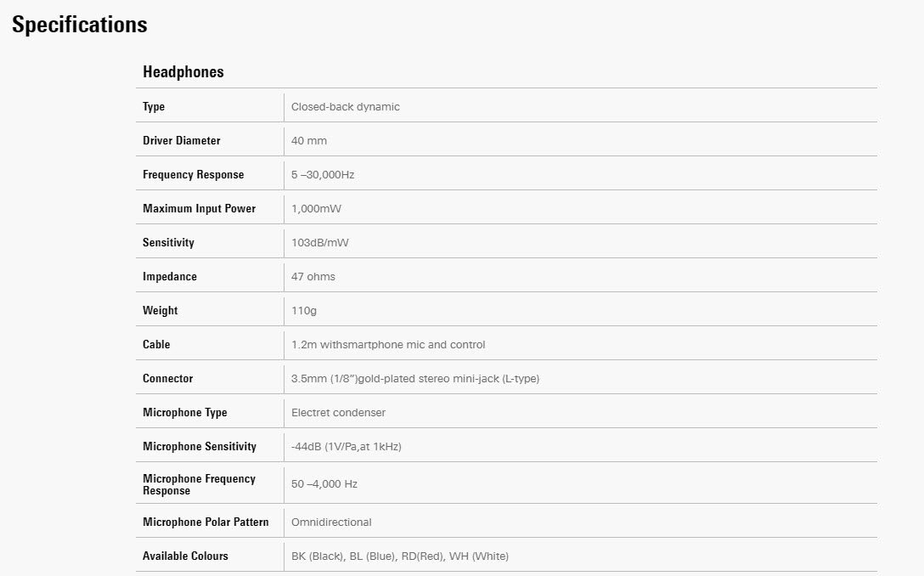Click the Driver Diameter label
Image resolution: width=924 pixels, height=576 pixels.
coord(181,141)
